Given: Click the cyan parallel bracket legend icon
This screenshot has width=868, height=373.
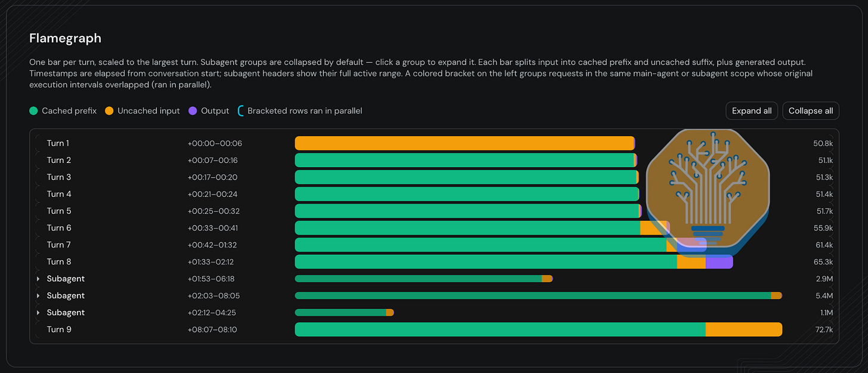Looking at the screenshot, I should (241, 111).
